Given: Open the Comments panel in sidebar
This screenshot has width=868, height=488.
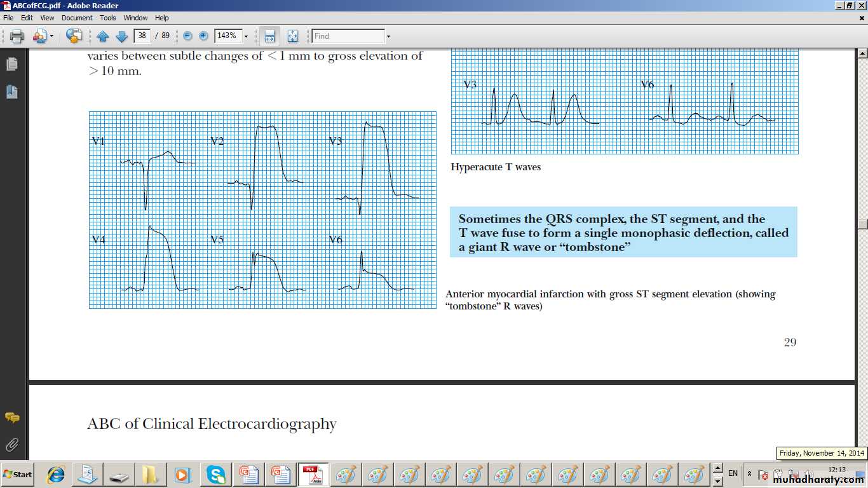Looking at the screenshot, I should tap(11, 417).
